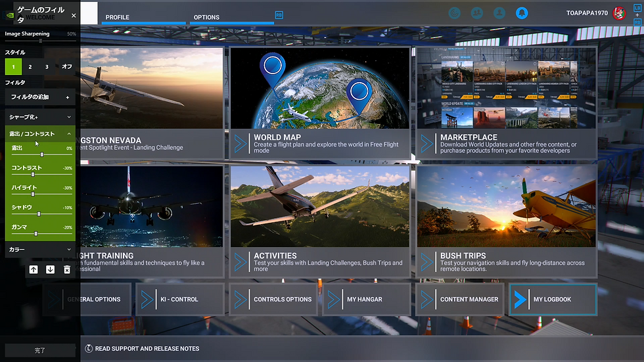The image size is (644, 362).
Task: Open the notifications bell icon
Action: 522,13
